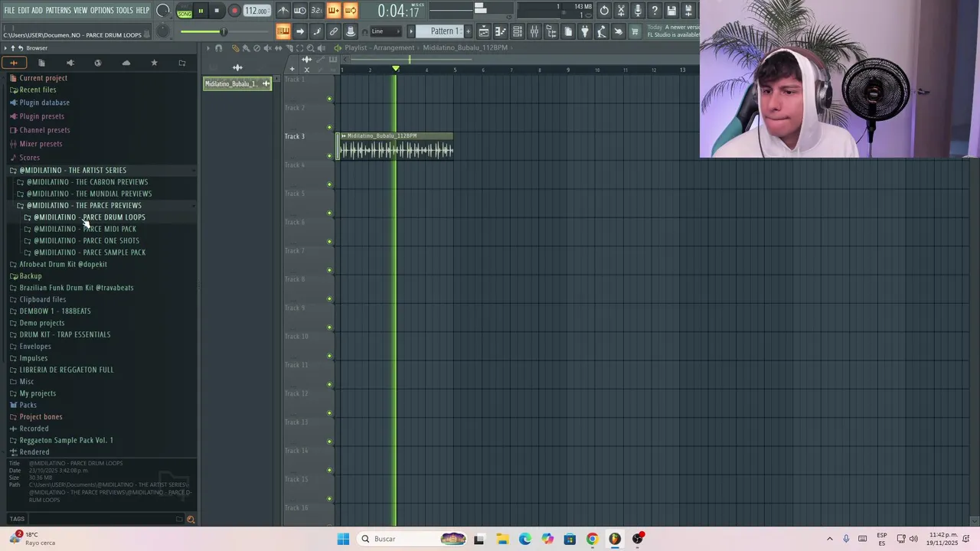Add a new pattern with plus

[x=469, y=31]
